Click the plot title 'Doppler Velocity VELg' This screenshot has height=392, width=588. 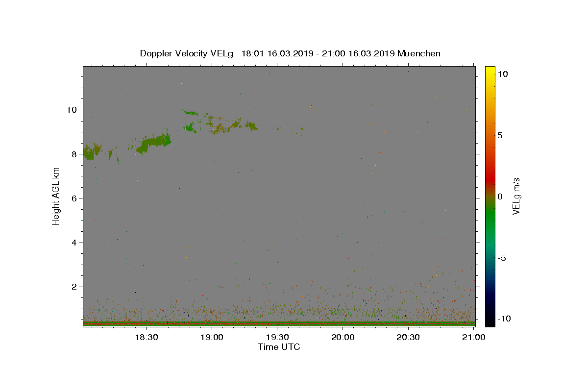click(188, 53)
